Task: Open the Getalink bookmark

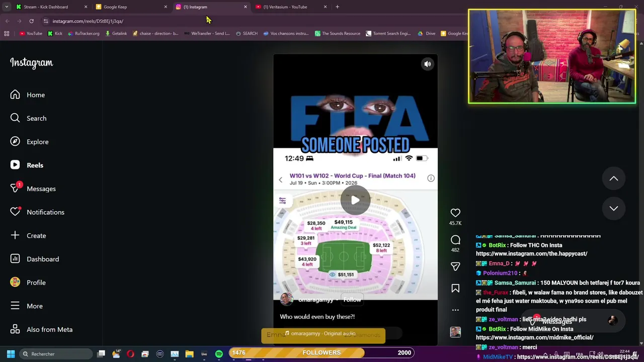Action: click(x=116, y=34)
